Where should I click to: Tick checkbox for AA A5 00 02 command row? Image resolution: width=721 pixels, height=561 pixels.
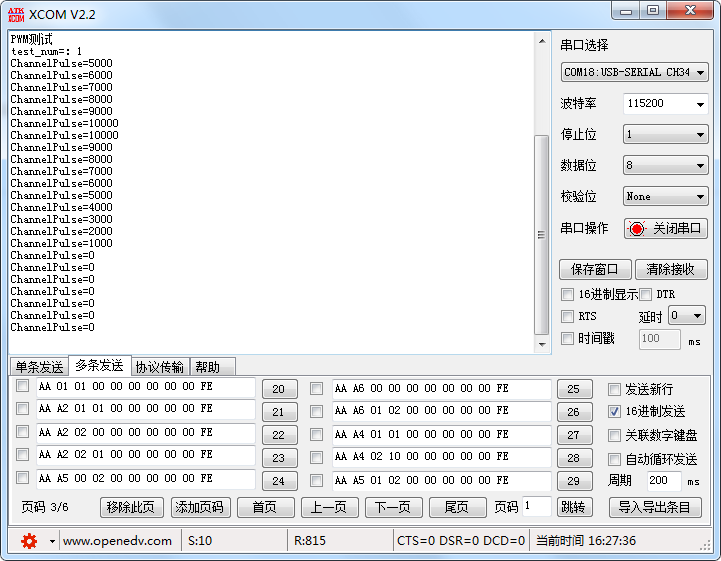[22, 477]
